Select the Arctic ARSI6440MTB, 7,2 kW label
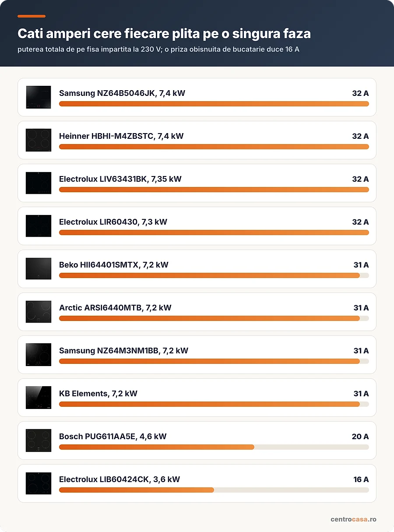Screen dimensions: 394x532 [115, 308]
